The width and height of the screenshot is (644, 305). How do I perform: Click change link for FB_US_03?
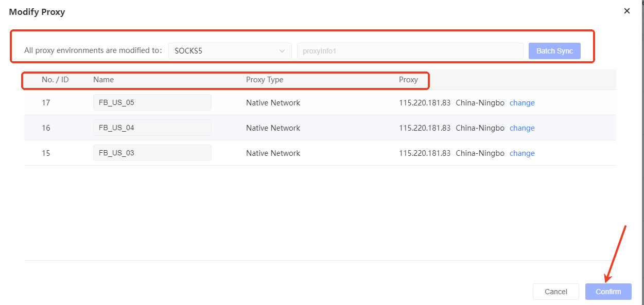[522, 153]
